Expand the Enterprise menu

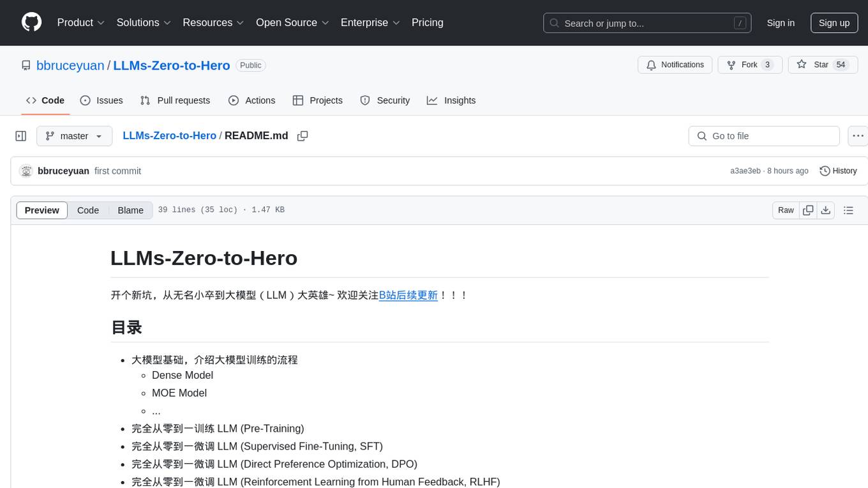(x=370, y=22)
